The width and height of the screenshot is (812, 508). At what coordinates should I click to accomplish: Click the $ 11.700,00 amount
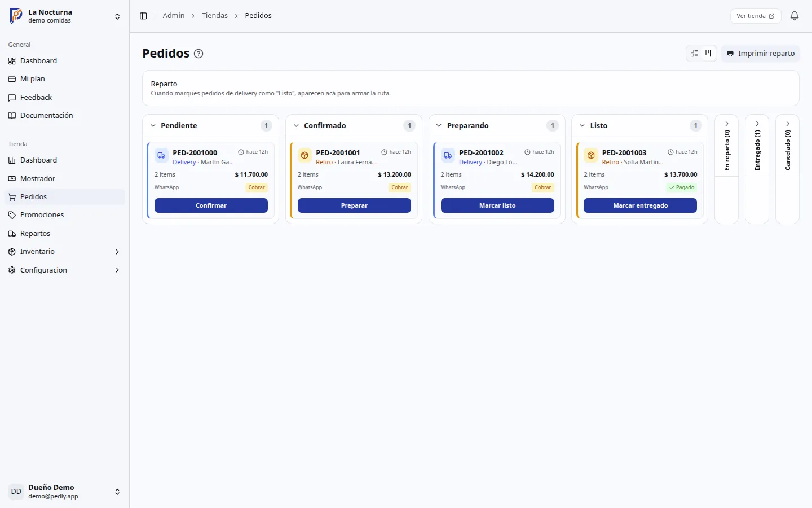tap(251, 175)
